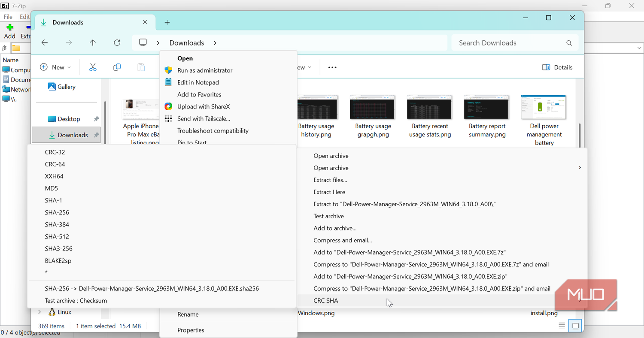Open a new Explorer tab
Image resolution: width=644 pixels, height=338 pixels.
coord(167,22)
